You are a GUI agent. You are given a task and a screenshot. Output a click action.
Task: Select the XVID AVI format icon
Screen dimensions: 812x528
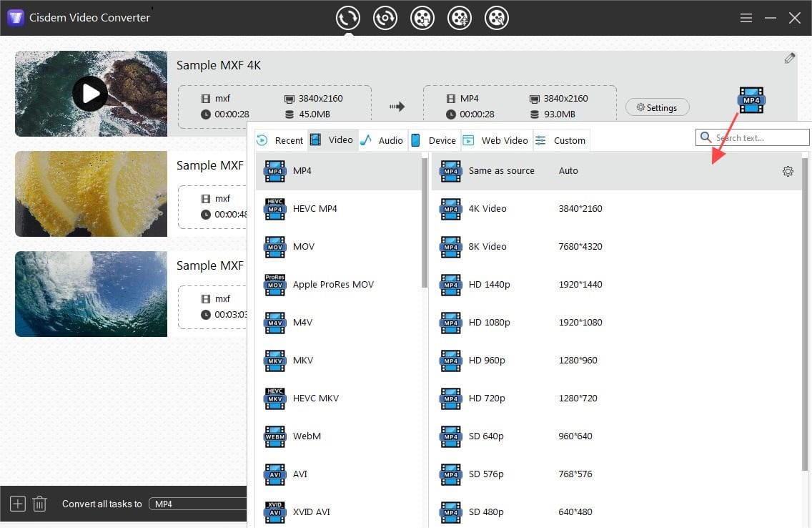click(274, 512)
